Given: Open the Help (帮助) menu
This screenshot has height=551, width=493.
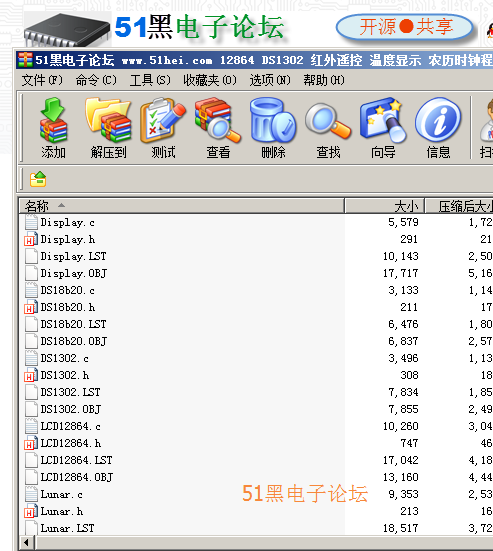Looking at the screenshot, I should [x=324, y=80].
